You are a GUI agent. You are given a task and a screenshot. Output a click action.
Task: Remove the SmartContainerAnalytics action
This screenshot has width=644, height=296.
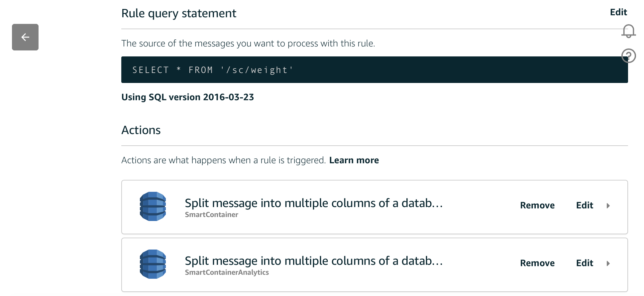coord(537,263)
